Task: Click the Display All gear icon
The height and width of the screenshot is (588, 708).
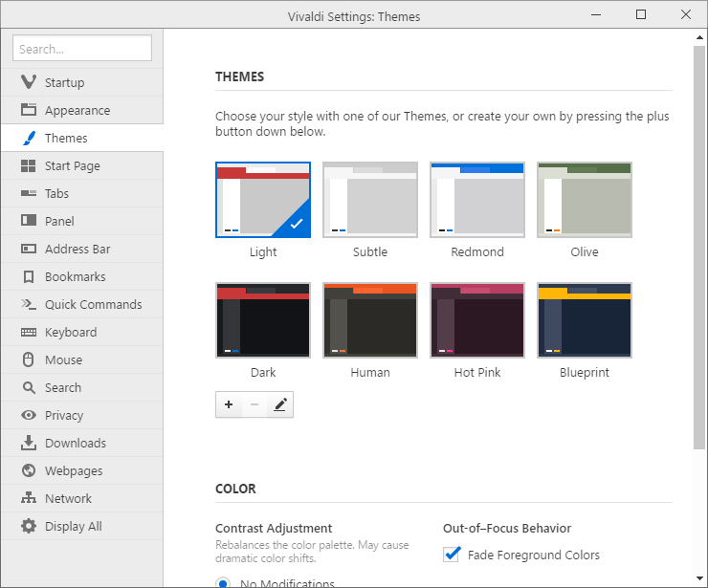Action: click(29, 526)
